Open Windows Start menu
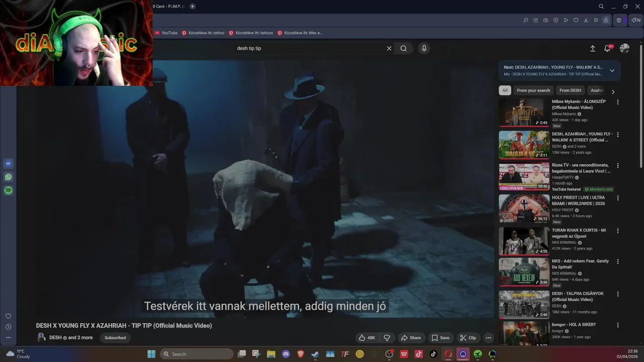 click(x=151, y=354)
